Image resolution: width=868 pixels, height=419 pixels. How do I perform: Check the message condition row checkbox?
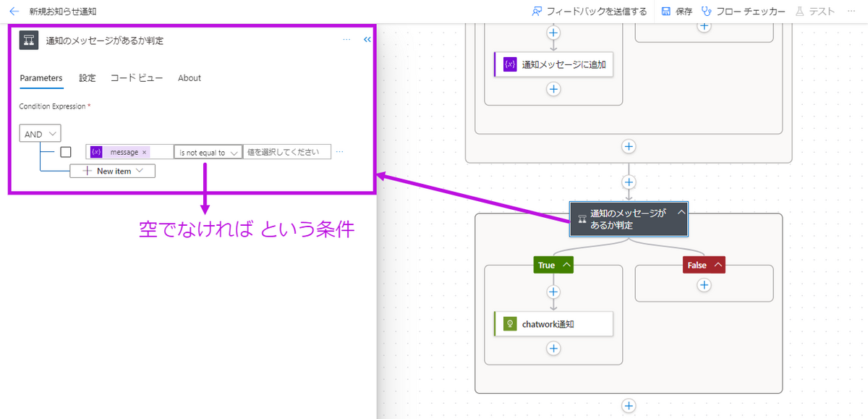(66, 152)
